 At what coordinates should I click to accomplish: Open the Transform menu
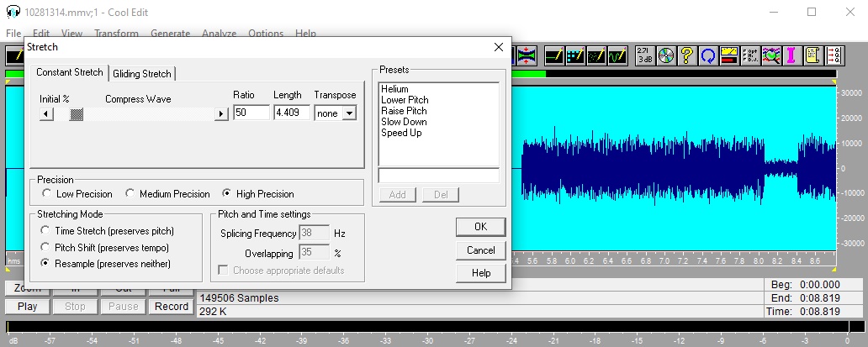[116, 34]
